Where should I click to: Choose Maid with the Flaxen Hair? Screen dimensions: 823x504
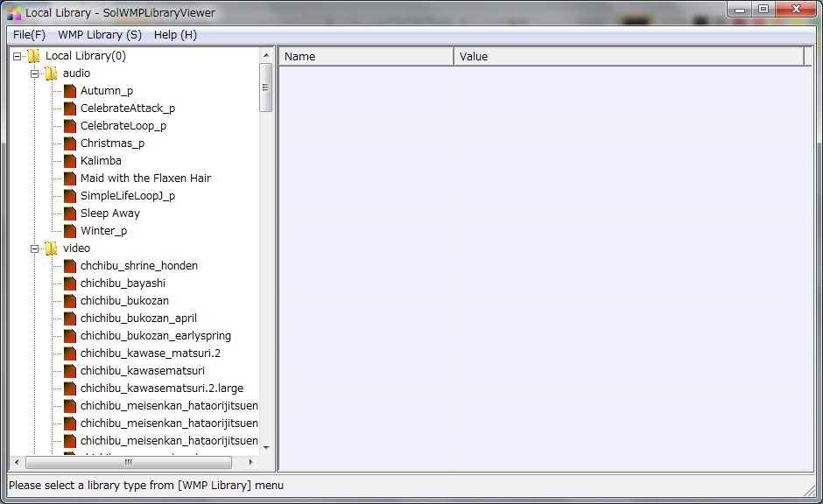click(x=145, y=178)
